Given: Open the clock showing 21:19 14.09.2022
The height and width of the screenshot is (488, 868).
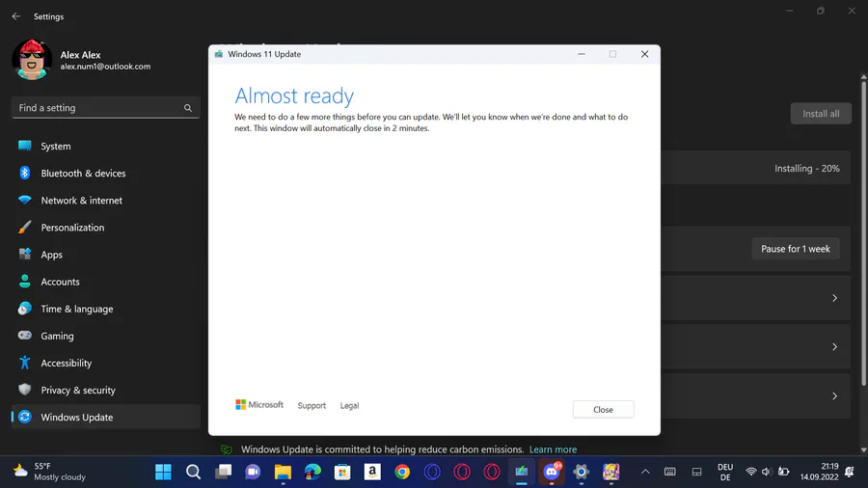Looking at the screenshot, I should (x=819, y=472).
